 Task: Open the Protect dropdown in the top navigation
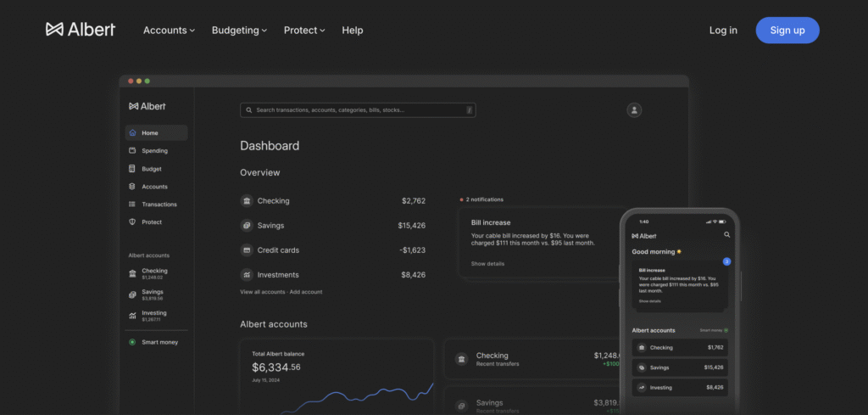tap(304, 31)
